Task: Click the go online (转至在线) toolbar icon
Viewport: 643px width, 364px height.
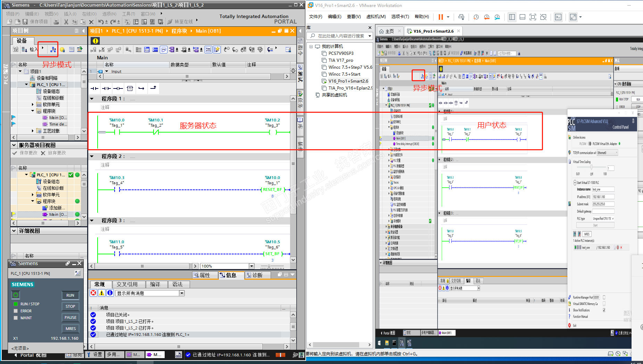Action: coord(170,22)
